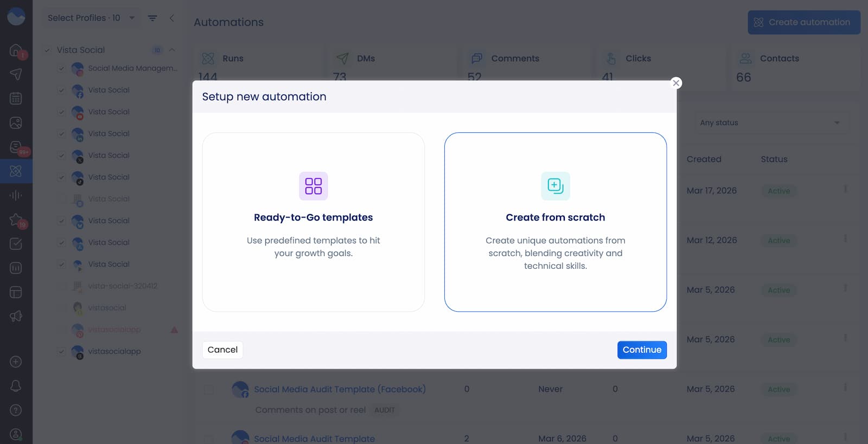
Task: Click the plus circle sidebar icon
Action: click(x=16, y=362)
